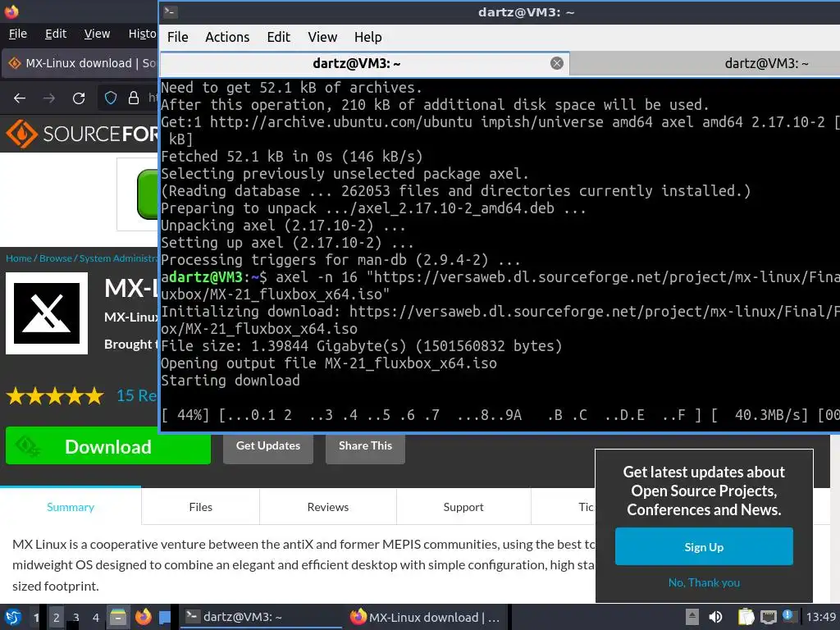840x630 pixels.
Task: Open the terminal File menu
Action: (x=177, y=37)
